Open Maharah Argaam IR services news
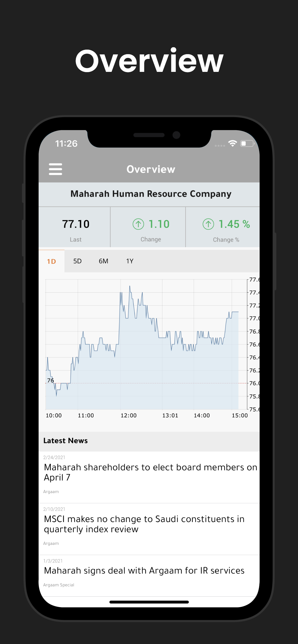The image size is (298, 644). click(x=149, y=575)
